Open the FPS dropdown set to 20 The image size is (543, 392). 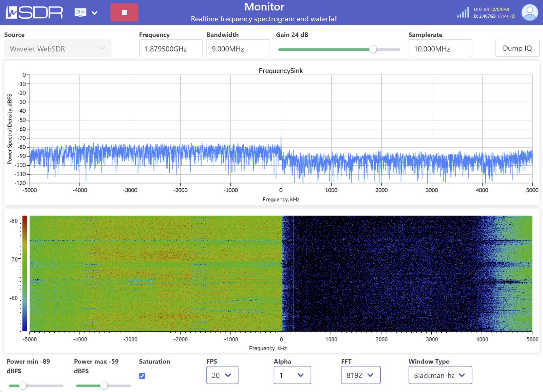222,375
